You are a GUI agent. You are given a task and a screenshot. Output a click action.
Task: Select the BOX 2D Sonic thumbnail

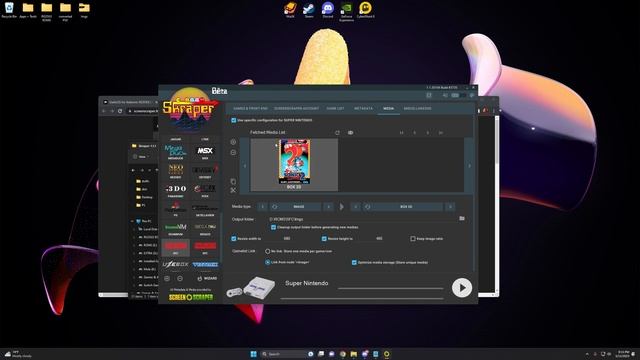pos(294,164)
